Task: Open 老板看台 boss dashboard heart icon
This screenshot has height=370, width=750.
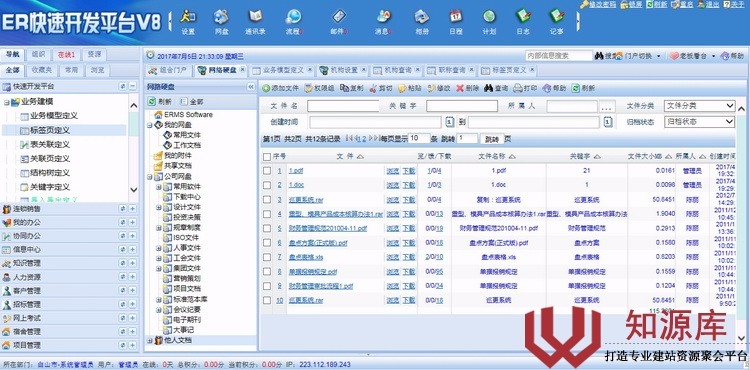Action: pos(692,56)
